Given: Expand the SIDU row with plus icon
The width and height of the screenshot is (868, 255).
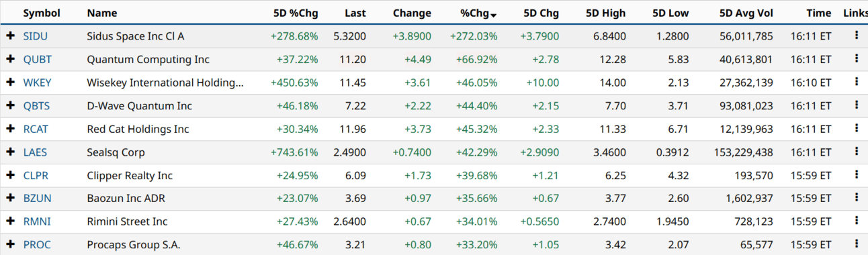Looking at the screenshot, I should click(10, 36).
